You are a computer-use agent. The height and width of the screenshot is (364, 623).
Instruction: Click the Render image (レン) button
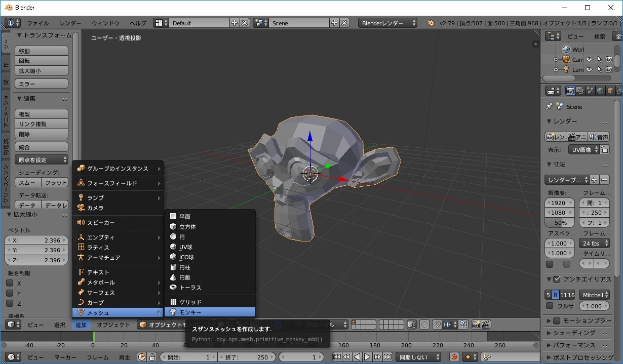pyautogui.click(x=555, y=137)
